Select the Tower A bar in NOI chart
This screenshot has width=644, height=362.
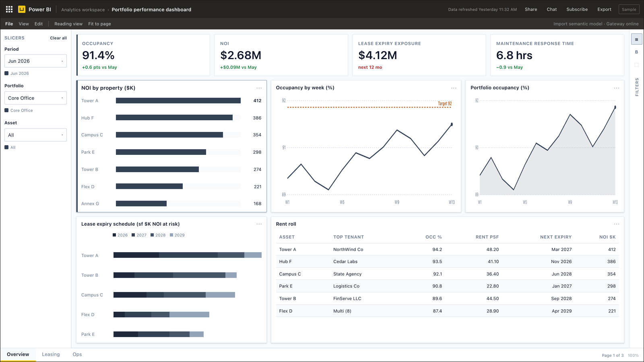tap(178, 101)
